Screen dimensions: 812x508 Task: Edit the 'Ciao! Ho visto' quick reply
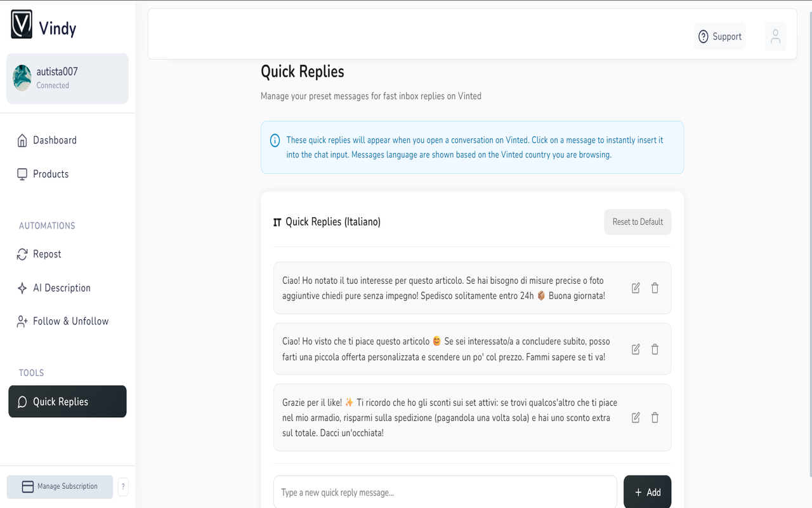[636, 349]
